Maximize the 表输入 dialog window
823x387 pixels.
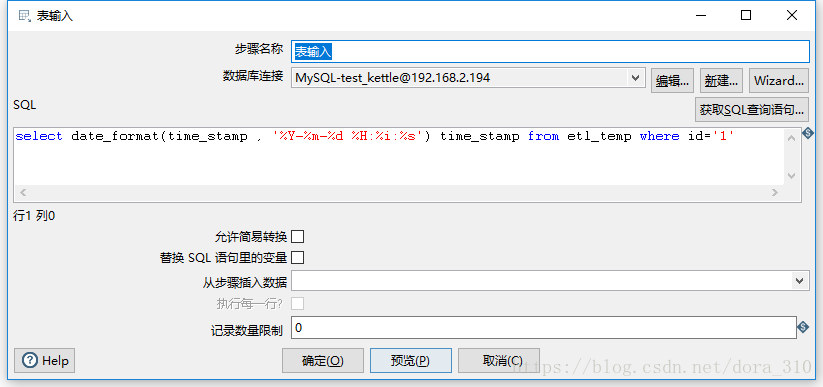pos(746,15)
